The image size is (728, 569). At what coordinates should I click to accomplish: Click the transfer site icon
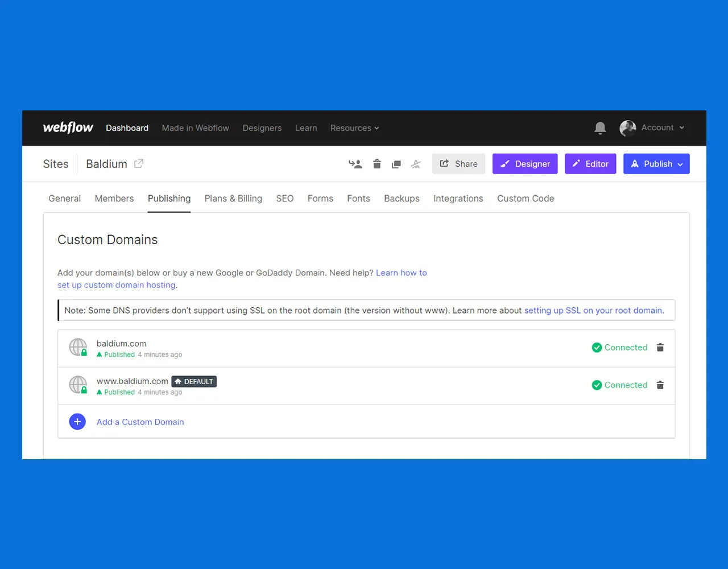pyautogui.click(x=355, y=164)
